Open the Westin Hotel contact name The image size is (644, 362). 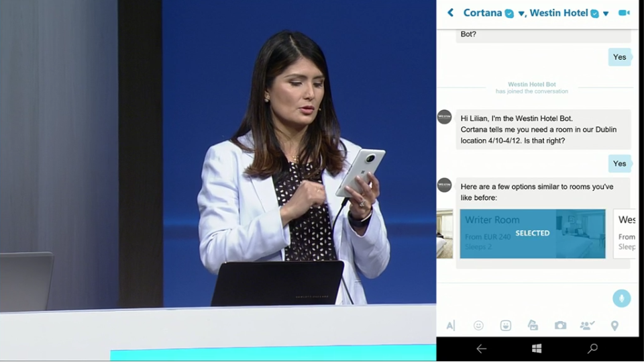[559, 13]
